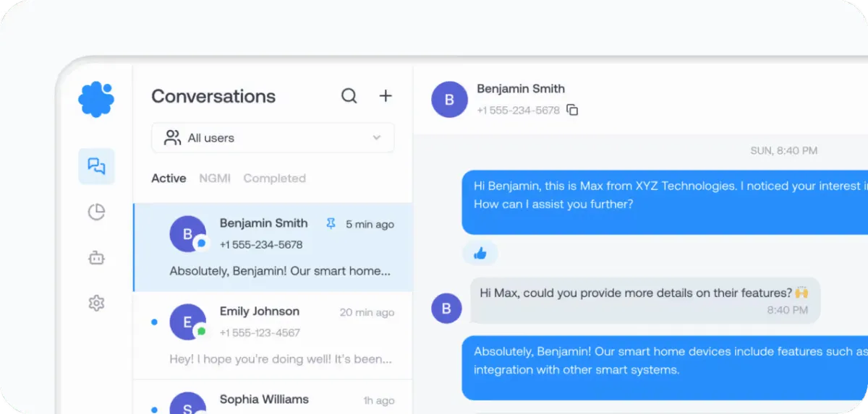868x414 pixels.
Task: Toggle pin on Benjamin Smith conversation
Action: coord(331,224)
